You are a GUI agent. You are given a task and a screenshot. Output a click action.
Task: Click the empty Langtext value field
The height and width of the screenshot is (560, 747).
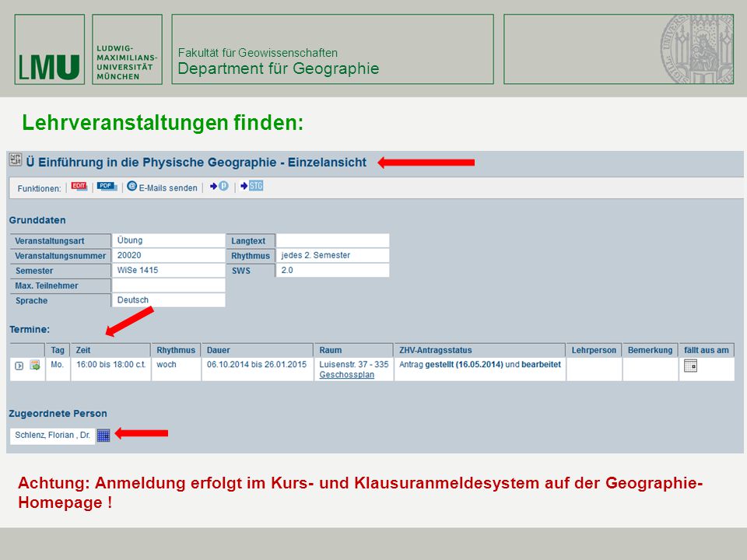pos(332,240)
